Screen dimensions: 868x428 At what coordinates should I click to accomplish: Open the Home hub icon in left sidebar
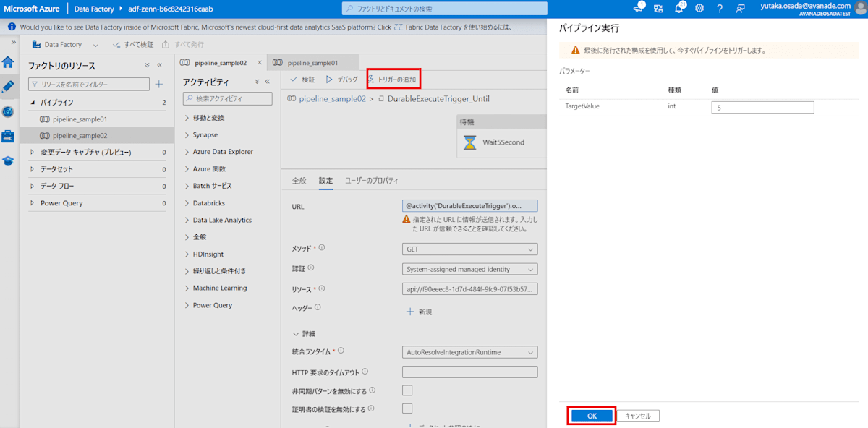(8, 62)
